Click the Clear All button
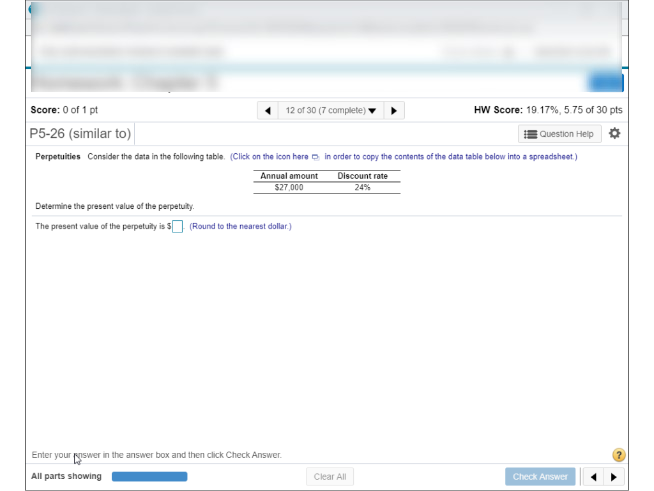This screenshot has height=491, width=654. pos(330,476)
